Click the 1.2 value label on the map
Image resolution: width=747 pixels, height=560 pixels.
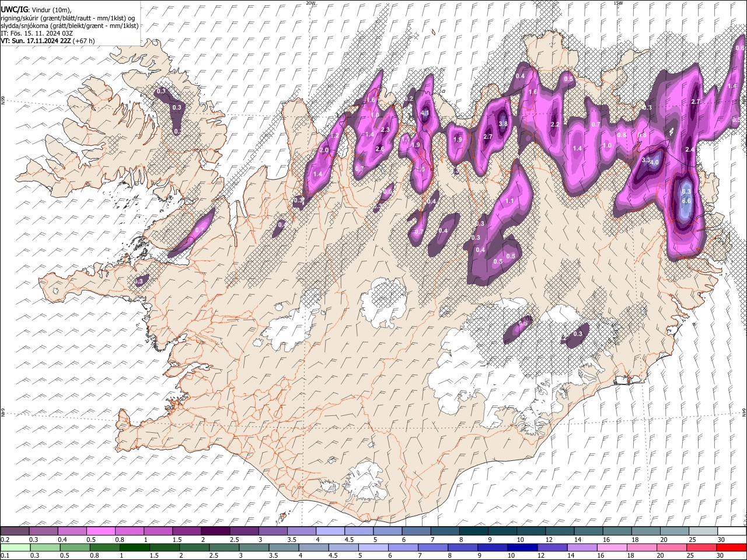point(335,135)
